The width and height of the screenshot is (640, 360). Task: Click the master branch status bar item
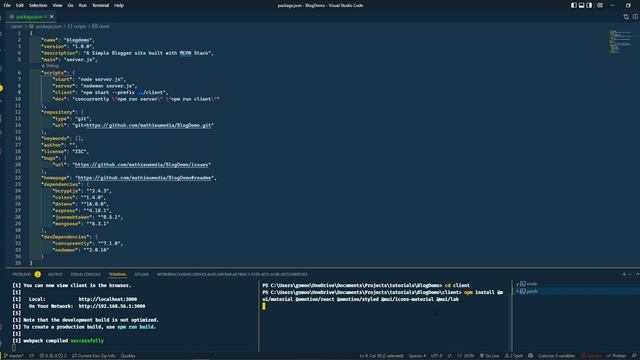(14, 356)
